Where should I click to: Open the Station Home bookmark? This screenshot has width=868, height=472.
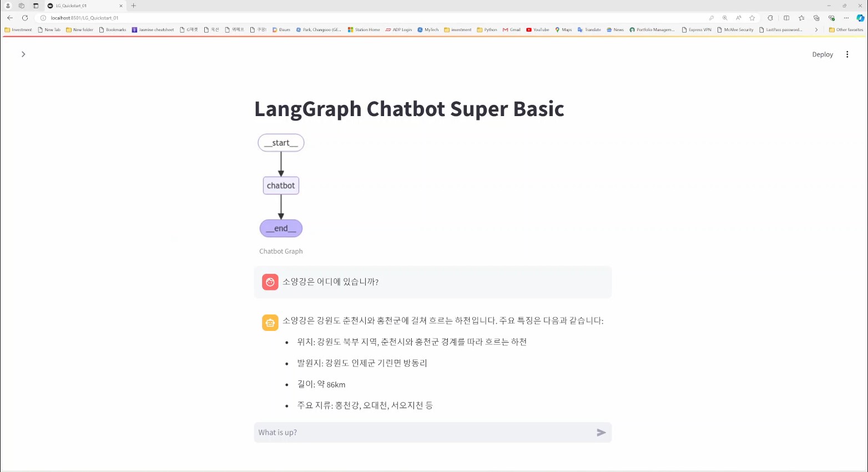pos(364,30)
